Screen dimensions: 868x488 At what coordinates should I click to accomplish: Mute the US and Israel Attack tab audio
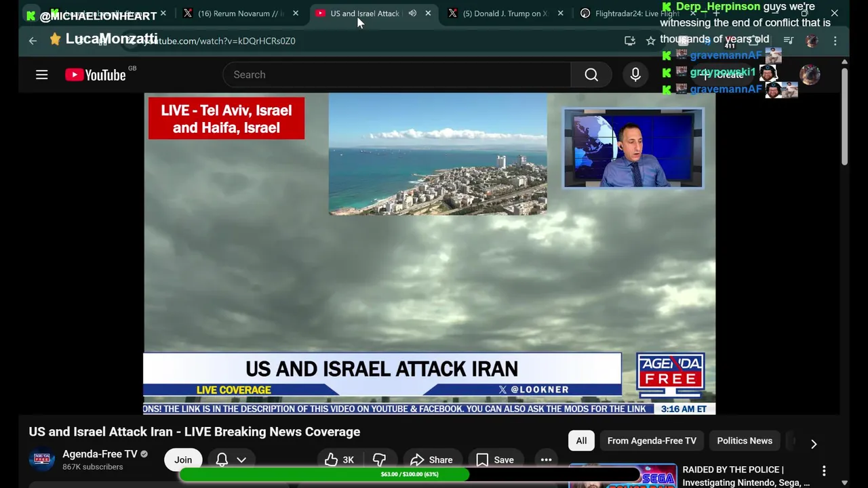(x=412, y=14)
